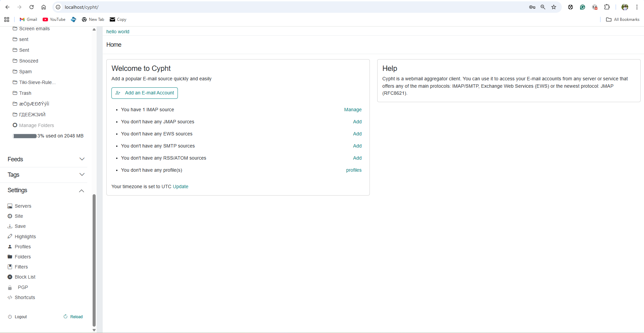Click the Save settings icon

pyautogui.click(x=10, y=226)
